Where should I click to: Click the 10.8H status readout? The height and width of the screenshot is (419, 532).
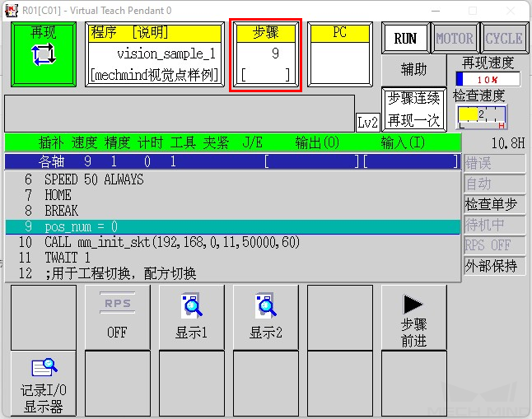tap(508, 143)
